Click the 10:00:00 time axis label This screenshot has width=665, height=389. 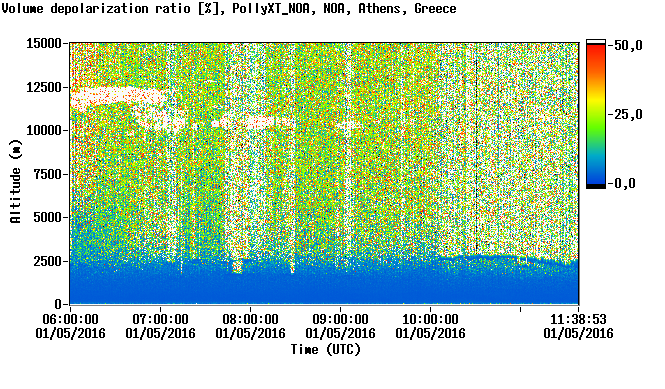[430, 319]
